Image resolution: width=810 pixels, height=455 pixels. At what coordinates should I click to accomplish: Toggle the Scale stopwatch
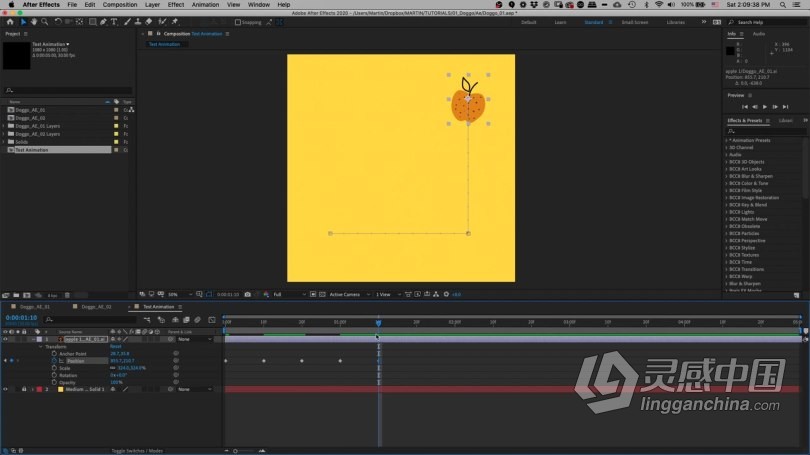tap(54, 368)
